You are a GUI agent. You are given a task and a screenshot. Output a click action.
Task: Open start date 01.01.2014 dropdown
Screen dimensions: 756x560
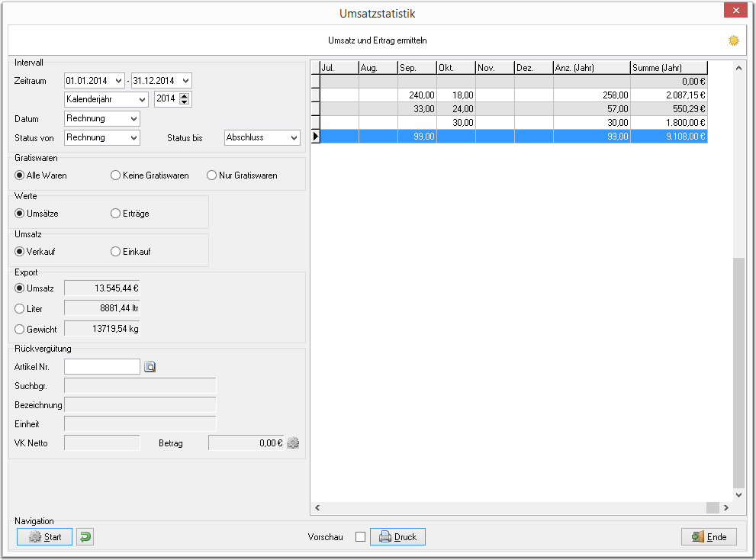(118, 81)
